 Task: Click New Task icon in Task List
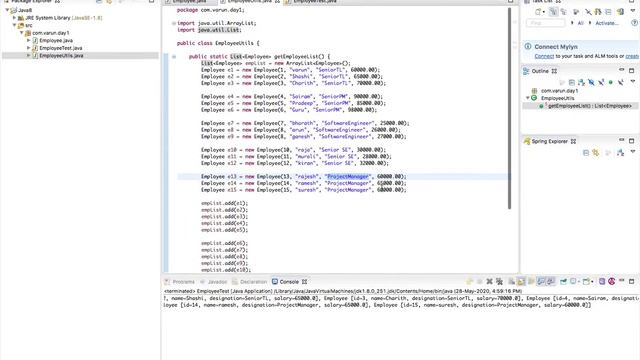[x=538, y=11]
